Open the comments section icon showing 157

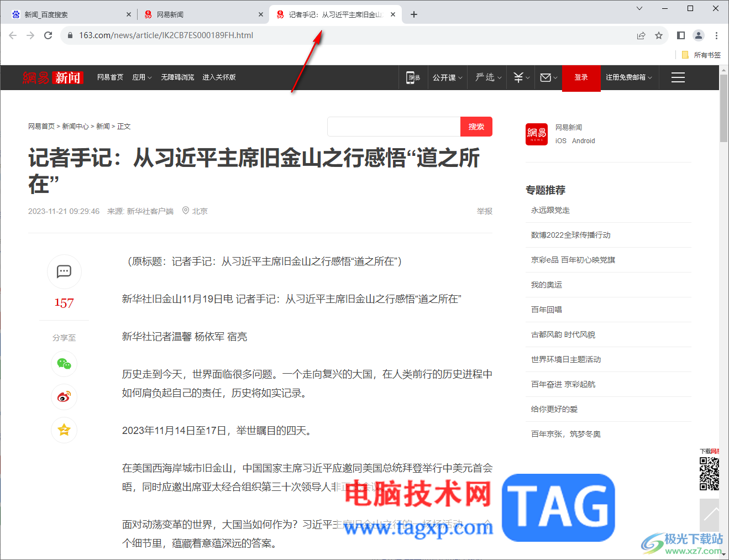[64, 271]
